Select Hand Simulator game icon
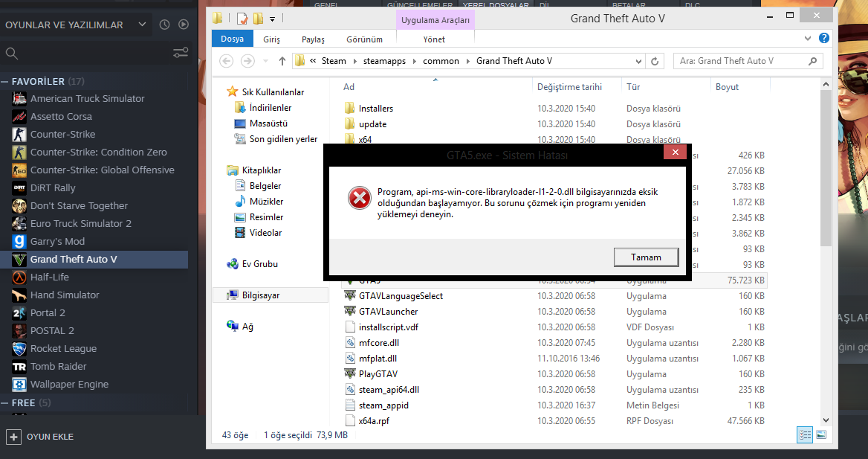Image resolution: width=868 pixels, height=459 pixels. (x=19, y=295)
